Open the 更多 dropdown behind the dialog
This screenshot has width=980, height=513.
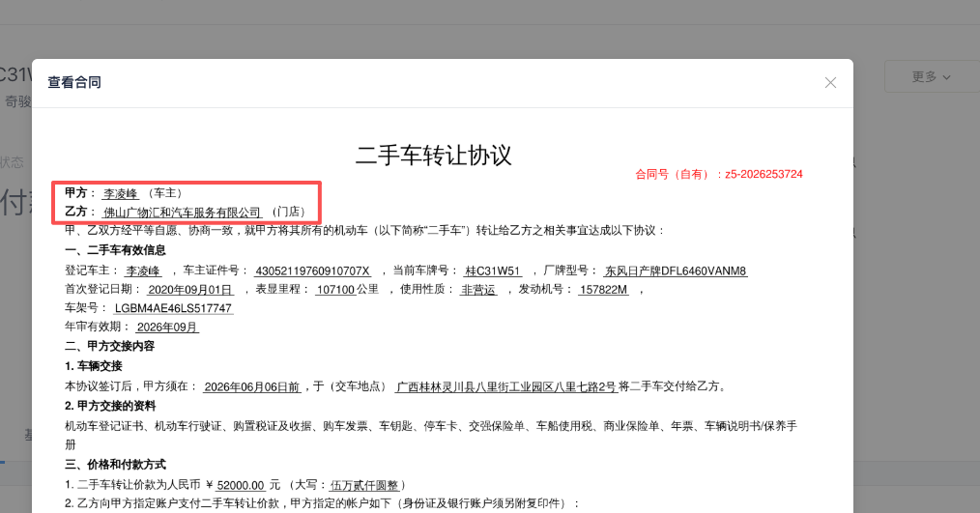932,77
